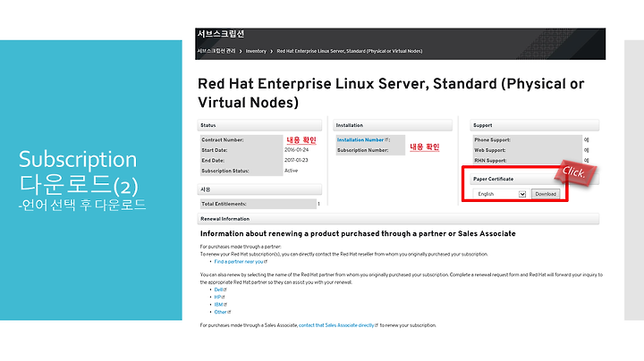The width and height of the screenshot is (644, 361).
Task: Click the Red Hat Enterprise Linux Server breadcrumb
Action: tap(350, 51)
